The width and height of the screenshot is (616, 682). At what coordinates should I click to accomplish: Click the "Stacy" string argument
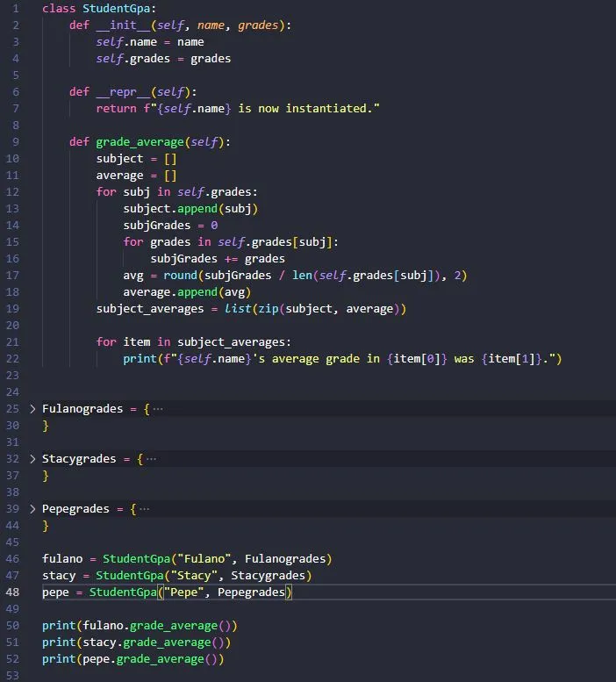[x=194, y=576]
